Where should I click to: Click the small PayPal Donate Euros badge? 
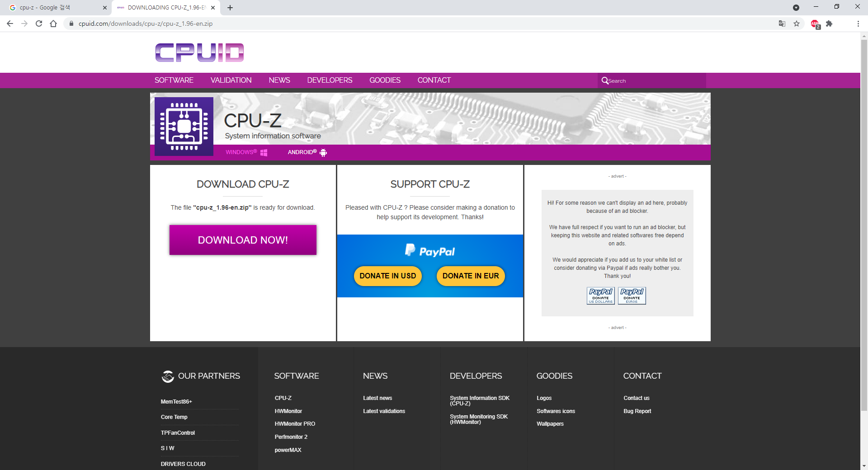click(x=632, y=296)
